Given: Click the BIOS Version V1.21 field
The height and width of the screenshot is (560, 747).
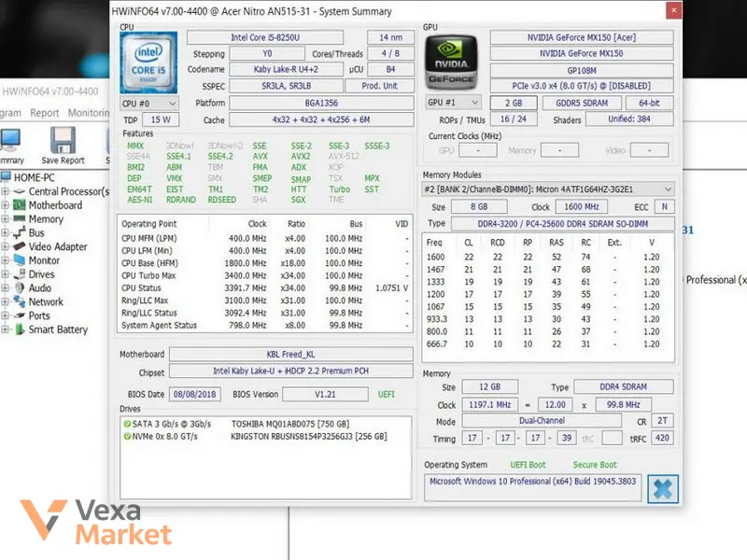Looking at the screenshot, I should 325,394.
